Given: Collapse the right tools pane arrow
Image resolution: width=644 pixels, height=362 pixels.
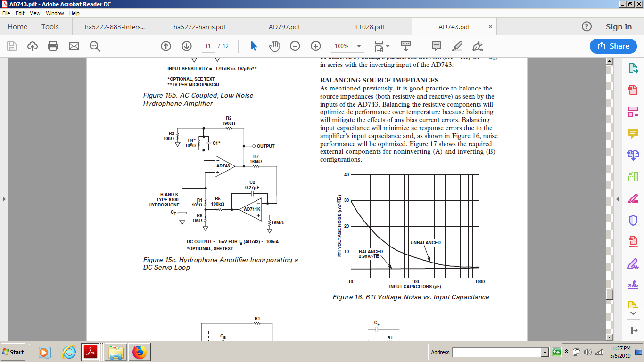Looking at the screenshot, I should 619,199.
